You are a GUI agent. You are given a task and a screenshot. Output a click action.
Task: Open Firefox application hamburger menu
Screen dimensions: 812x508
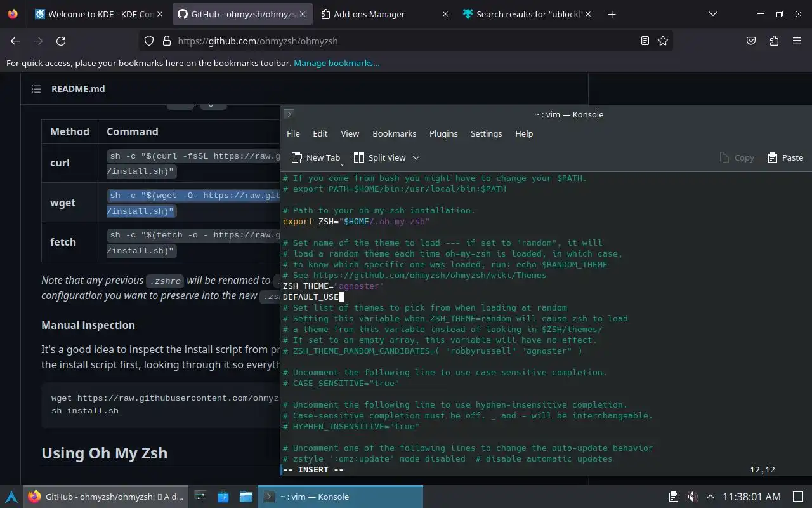pyautogui.click(x=797, y=41)
